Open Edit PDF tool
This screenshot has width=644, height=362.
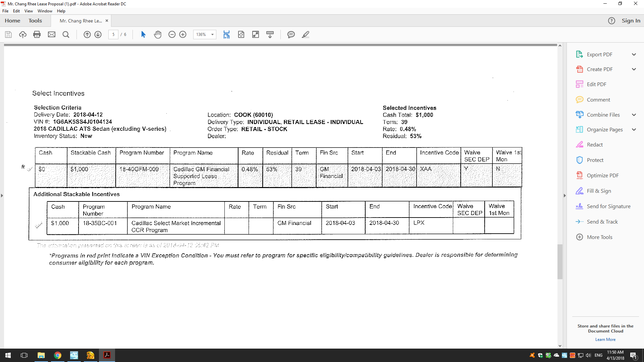pyautogui.click(x=596, y=84)
